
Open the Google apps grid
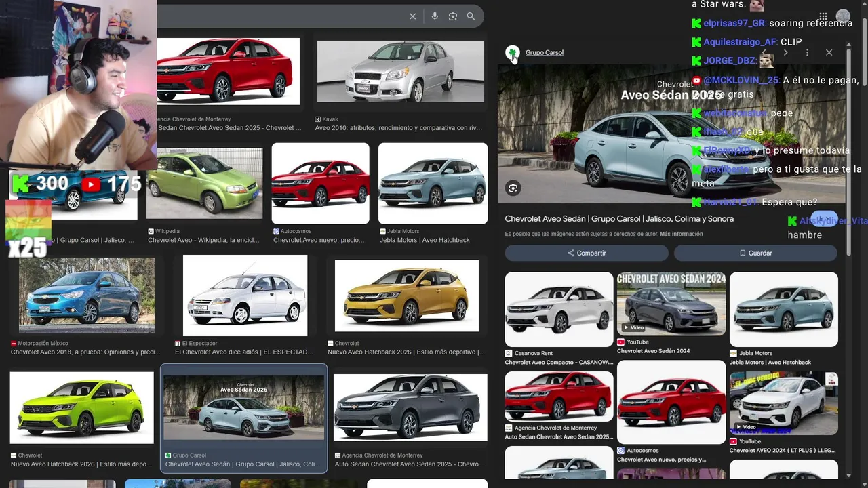(x=823, y=17)
